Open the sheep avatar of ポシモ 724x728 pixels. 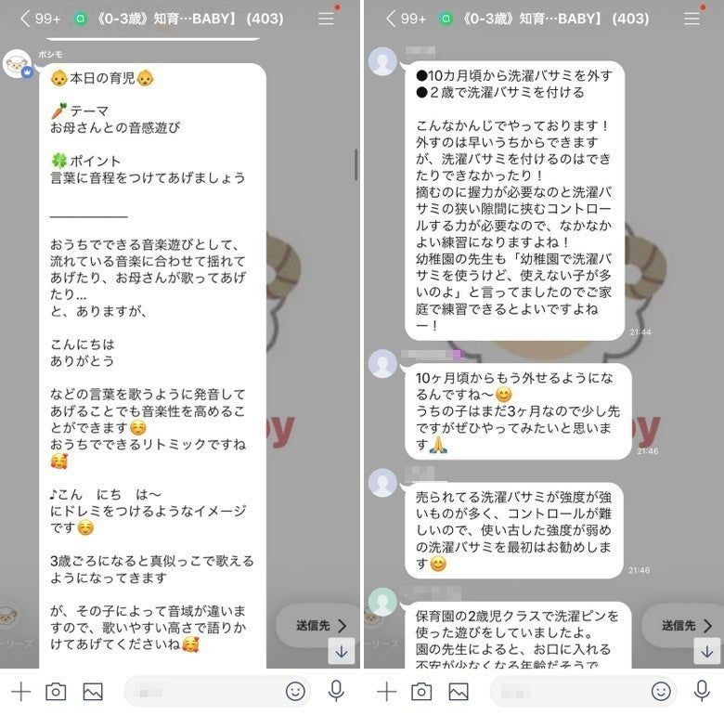click(18, 64)
